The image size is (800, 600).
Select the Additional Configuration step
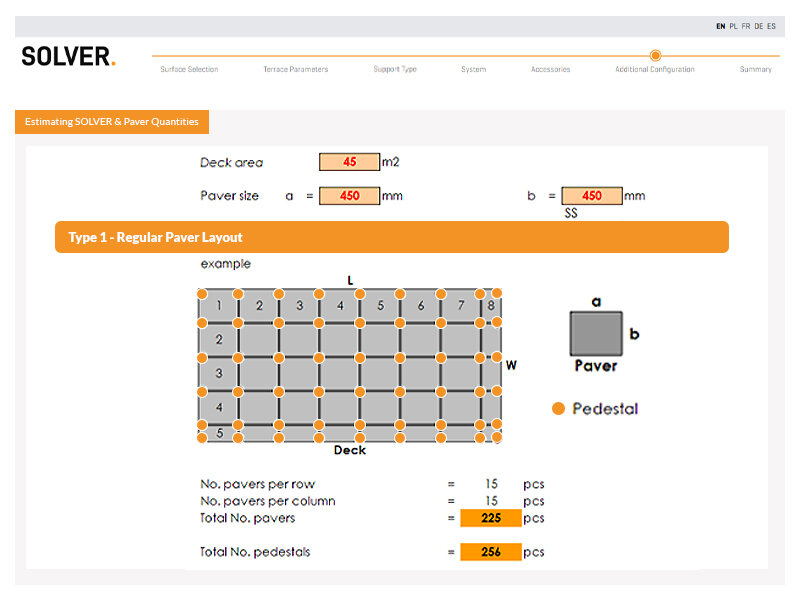pyautogui.click(x=655, y=69)
